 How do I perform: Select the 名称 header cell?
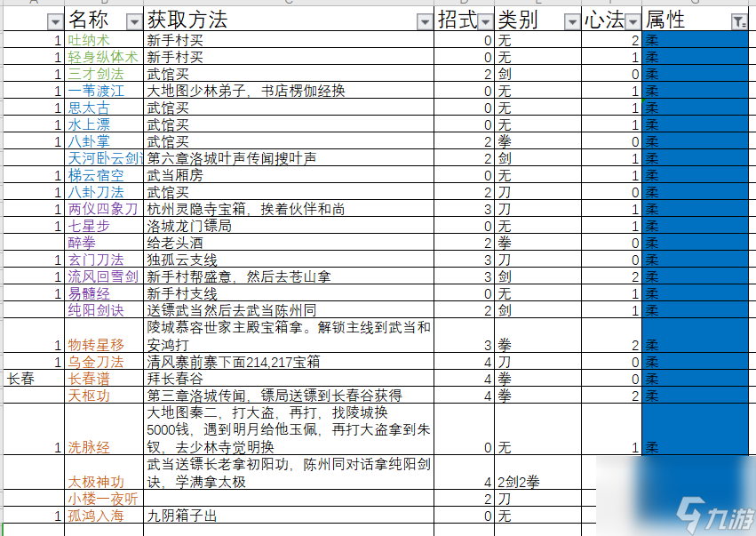(104, 20)
